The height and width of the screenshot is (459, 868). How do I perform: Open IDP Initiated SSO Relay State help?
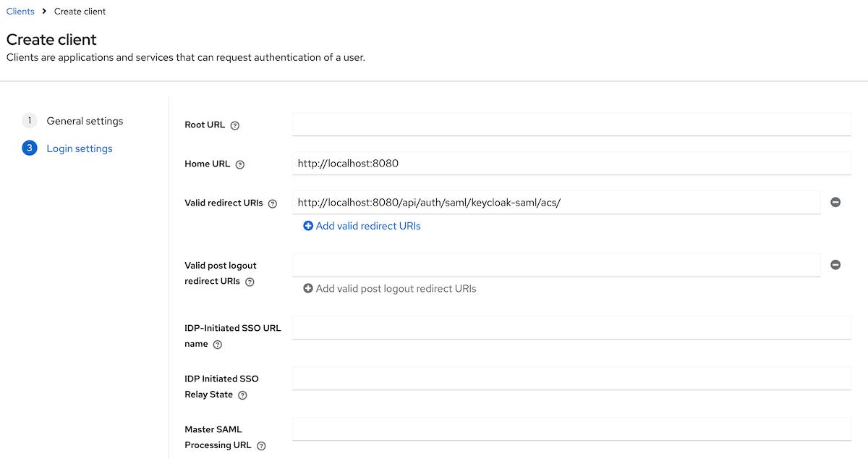click(242, 395)
